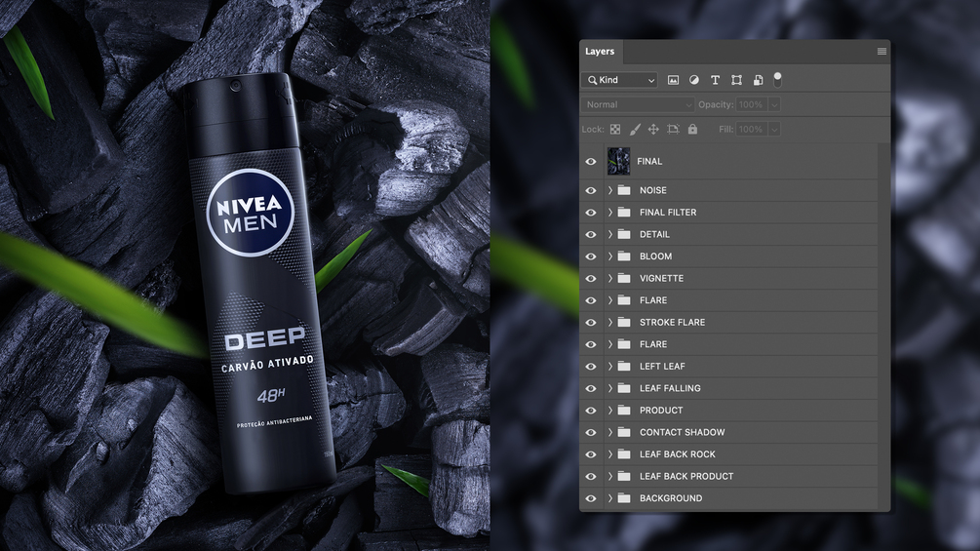Click the LEAF BACK ROCK folder icon
The height and width of the screenshot is (551, 980).
tap(624, 454)
